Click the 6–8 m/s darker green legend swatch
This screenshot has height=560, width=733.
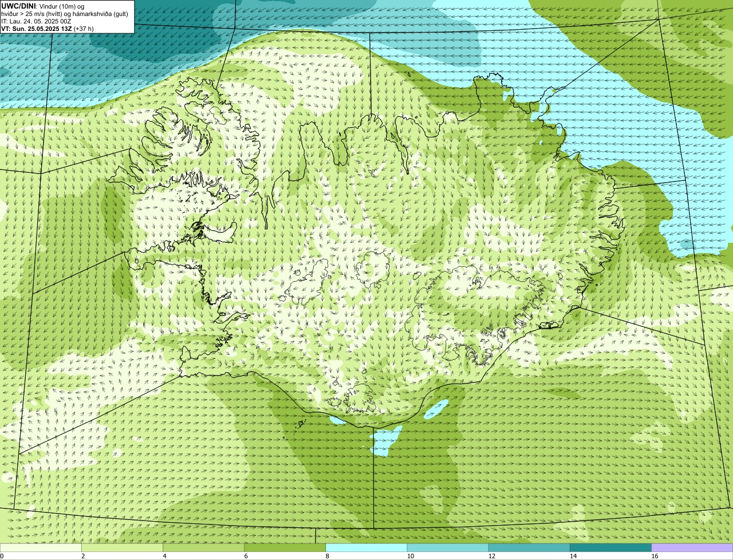pyautogui.click(x=285, y=547)
